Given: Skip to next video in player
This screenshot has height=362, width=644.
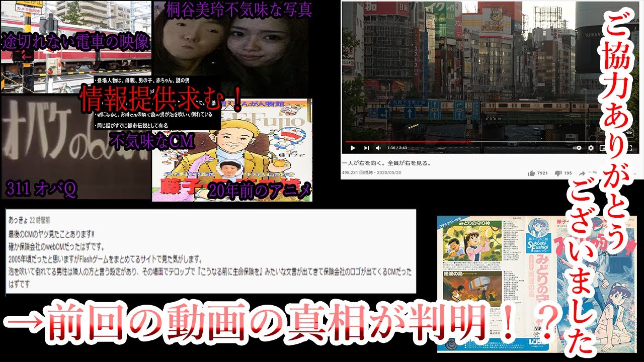Looking at the screenshot, I should pos(367,148).
